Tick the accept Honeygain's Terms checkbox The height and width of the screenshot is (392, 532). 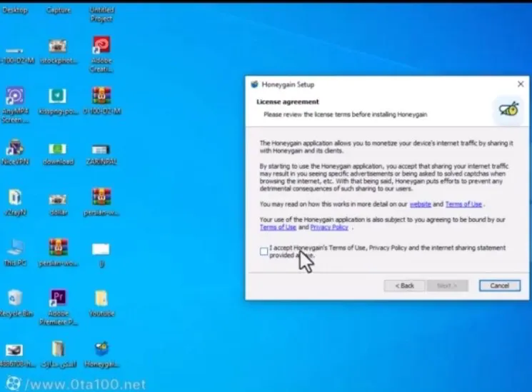(264, 251)
